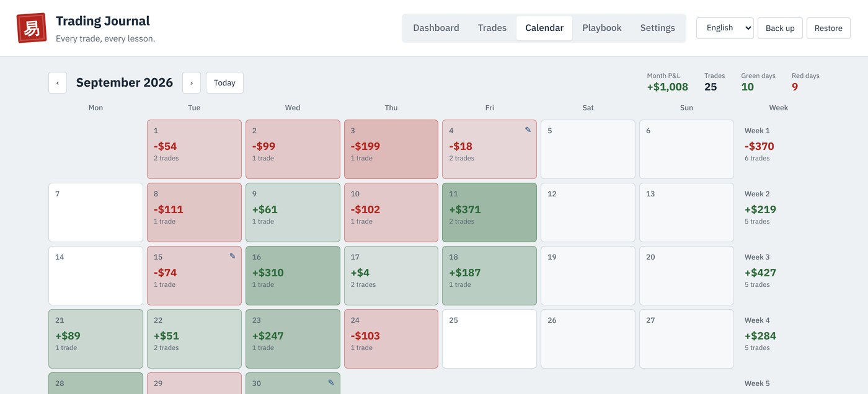Click the Week 1 total -$370
The width and height of the screenshot is (868, 394).
pyautogui.click(x=759, y=146)
